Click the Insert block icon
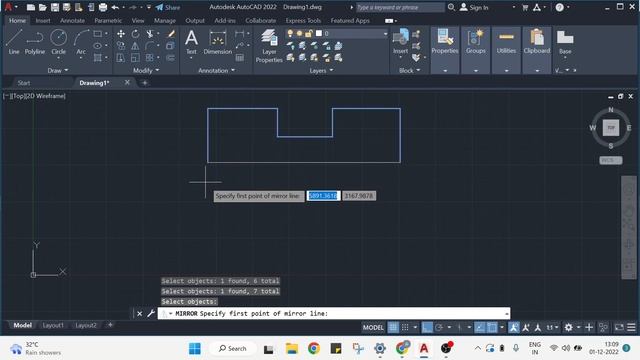Screen dimensions: 640x360 tap(400, 42)
